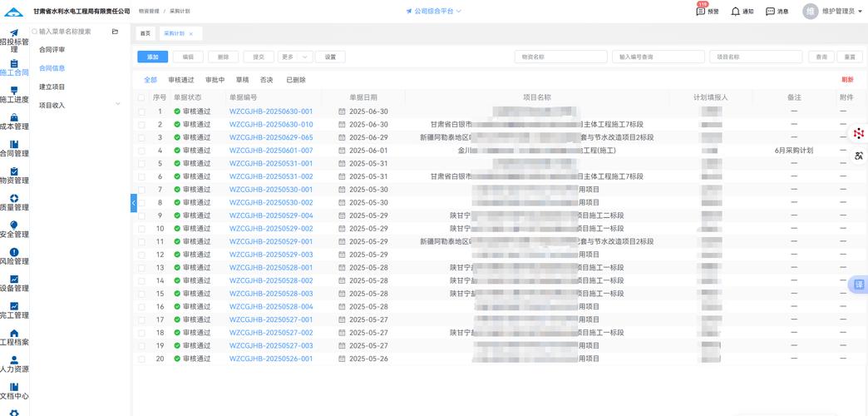Open the 文档中心 sidebar module
The image size is (868, 416).
pyautogui.click(x=14, y=392)
